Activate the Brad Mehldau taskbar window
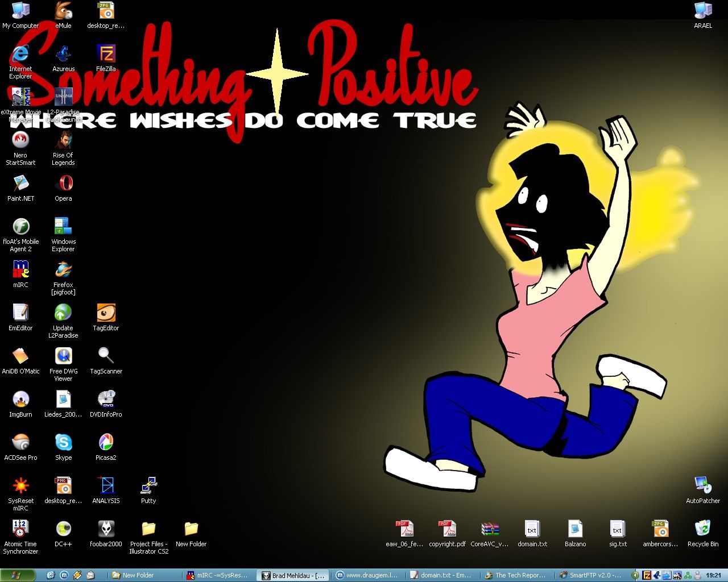The height and width of the screenshot is (582, 728). pyautogui.click(x=293, y=575)
